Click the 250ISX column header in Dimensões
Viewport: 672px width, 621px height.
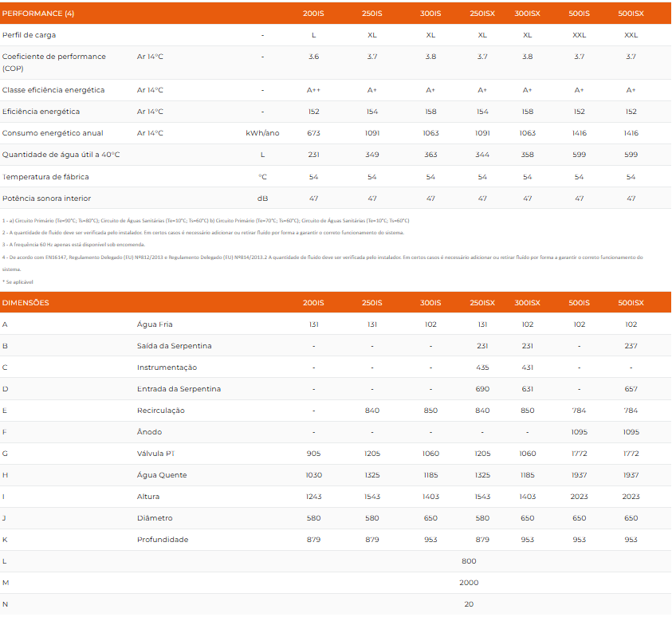coord(482,303)
